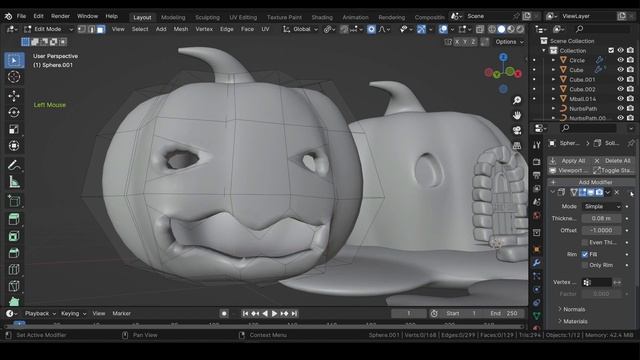Select the Bevel tool

click(14, 253)
